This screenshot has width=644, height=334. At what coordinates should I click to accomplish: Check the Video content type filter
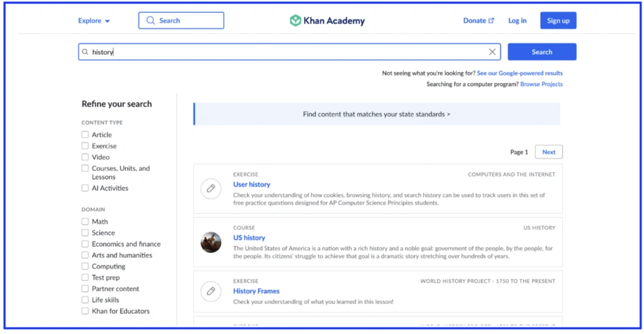click(x=85, y=157)
